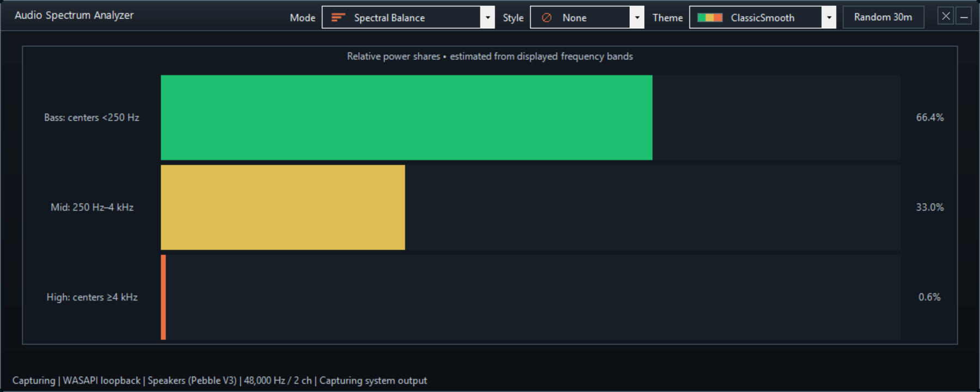The width and height of the screenshot is (980, 392).
Task: Open the Theme dropdown arrow
Action: [829, 17]
